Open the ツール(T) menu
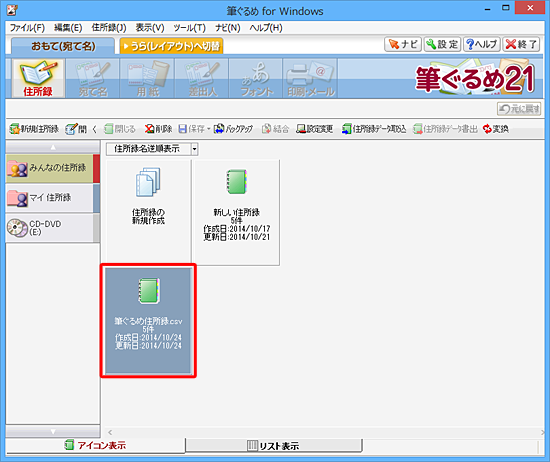 [189, 28]
